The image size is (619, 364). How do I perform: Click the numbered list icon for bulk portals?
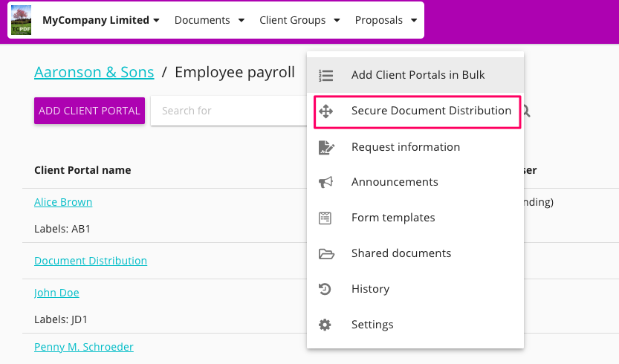point(325,75)
